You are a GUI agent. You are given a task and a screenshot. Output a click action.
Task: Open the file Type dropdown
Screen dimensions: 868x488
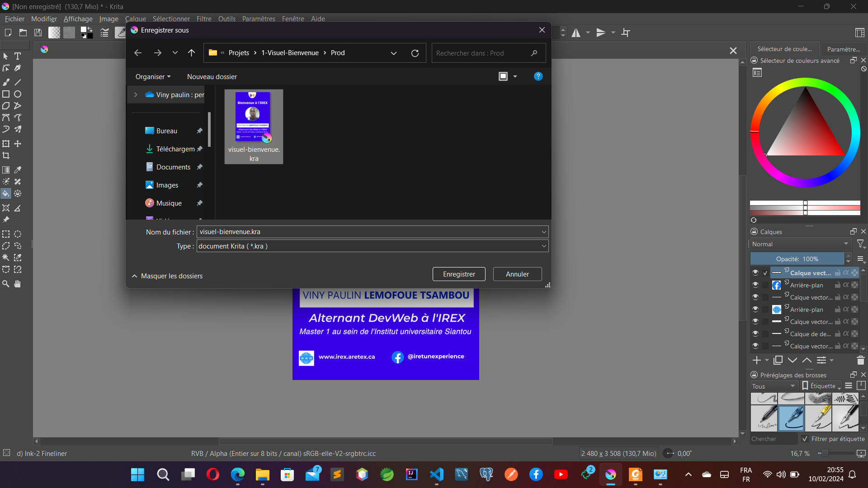click(544, 246)
